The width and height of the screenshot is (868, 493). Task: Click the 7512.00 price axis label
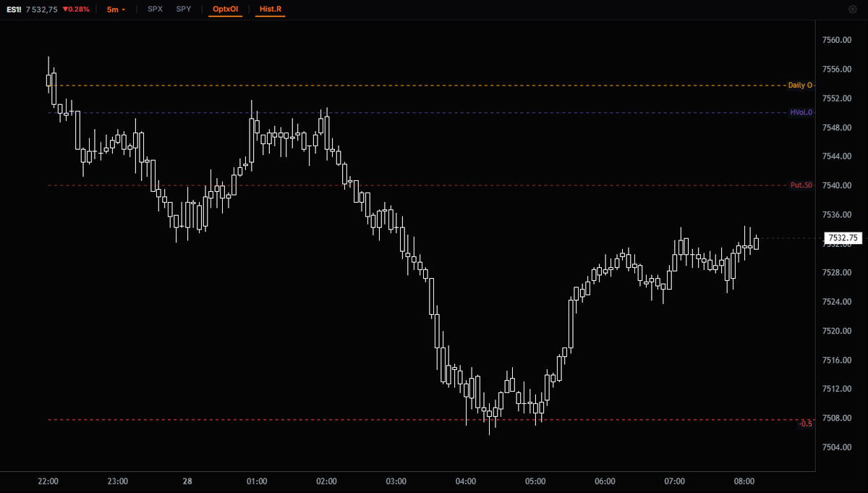836,389
